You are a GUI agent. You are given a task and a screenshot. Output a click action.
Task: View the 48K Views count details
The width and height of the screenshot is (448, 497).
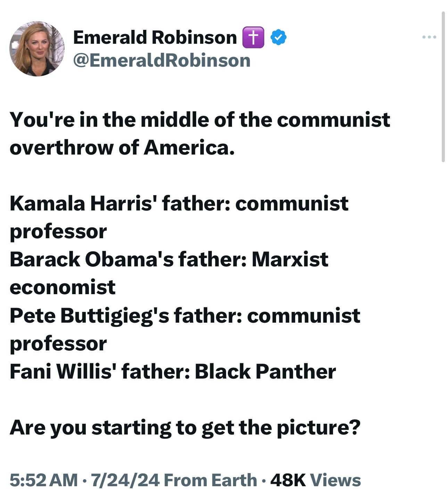click(315, 480)
